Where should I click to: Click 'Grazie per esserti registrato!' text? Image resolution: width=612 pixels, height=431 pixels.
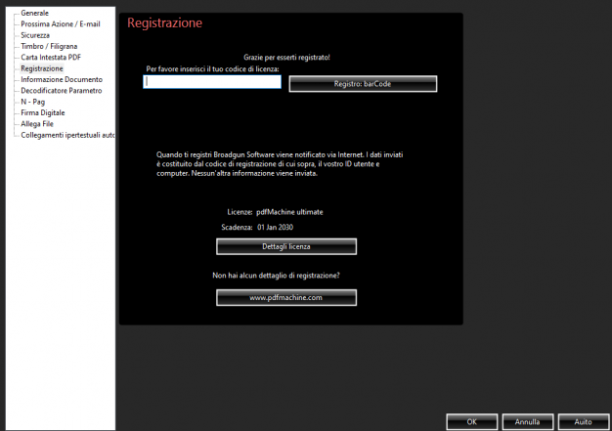pyautogui.click(x=287, y=57)
